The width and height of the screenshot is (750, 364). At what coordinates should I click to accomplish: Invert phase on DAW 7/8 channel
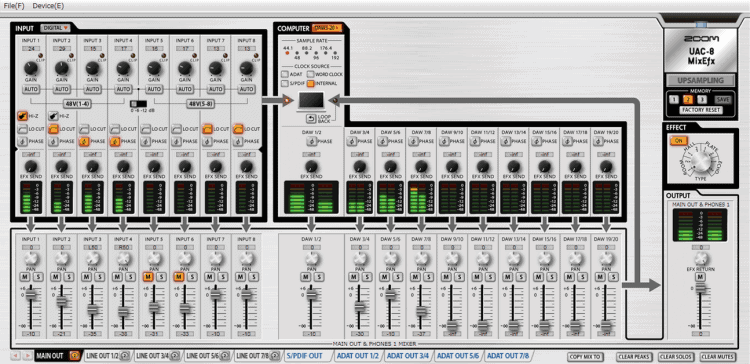(413, 142)
